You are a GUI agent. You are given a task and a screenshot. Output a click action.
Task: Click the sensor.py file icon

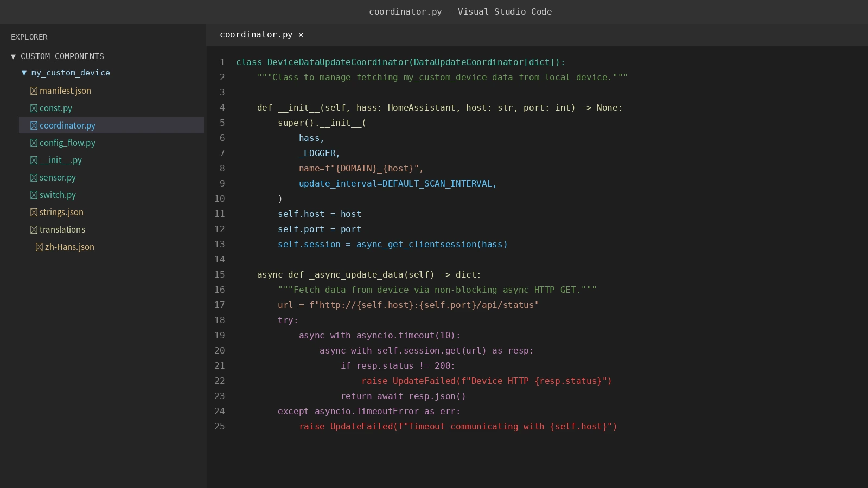[34, 178]
